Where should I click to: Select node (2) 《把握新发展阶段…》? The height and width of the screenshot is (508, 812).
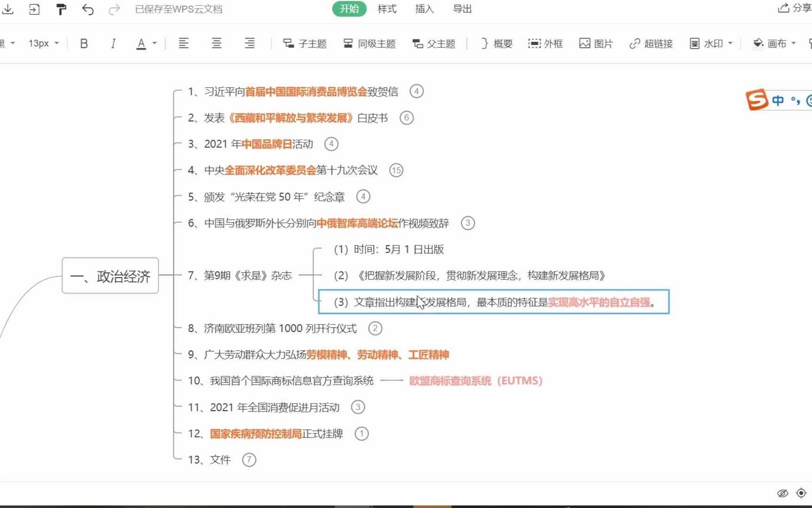(x=469, y=276)
